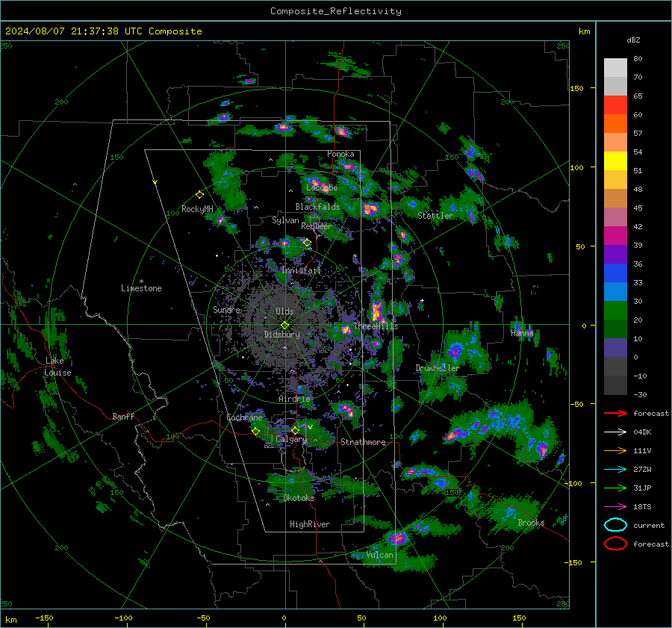Click the HighRiver label
This screenshot has height=628, width=672.
(310, 524)
